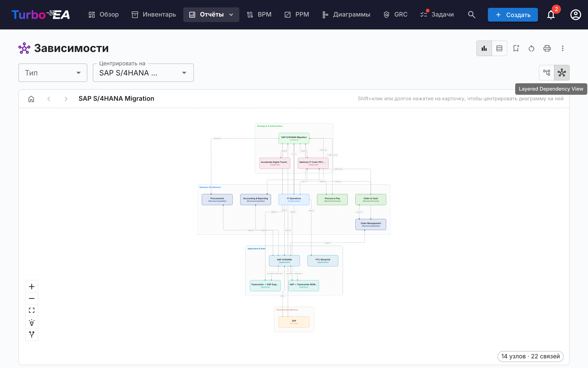Navigate to GRC section
588x368 pixels.
pyautogui.click(x=395, y=14)
